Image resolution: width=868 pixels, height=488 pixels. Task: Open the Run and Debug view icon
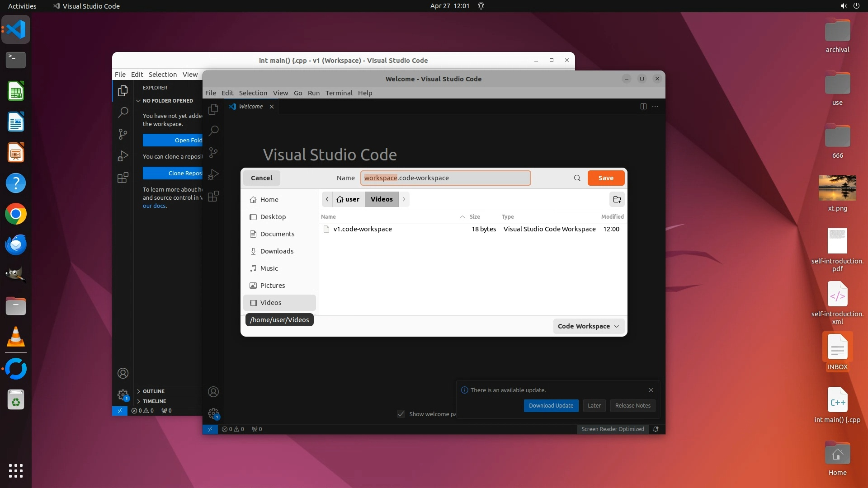213,174
